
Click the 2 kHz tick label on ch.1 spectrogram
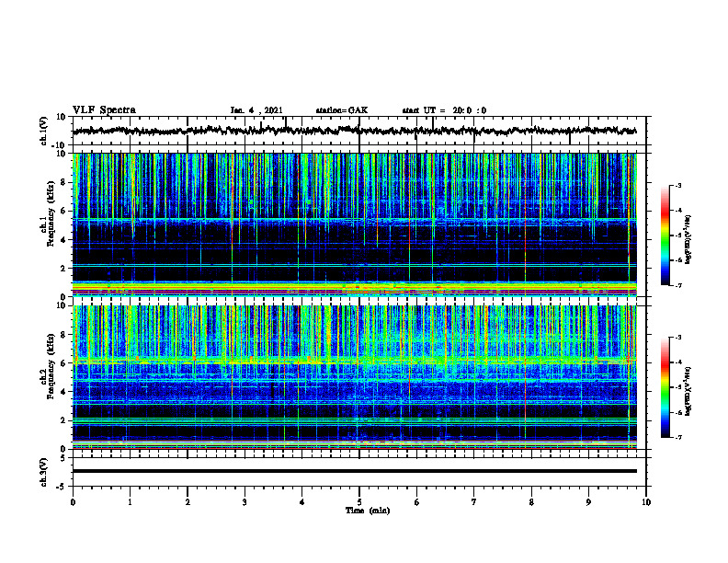coord(64,269)
